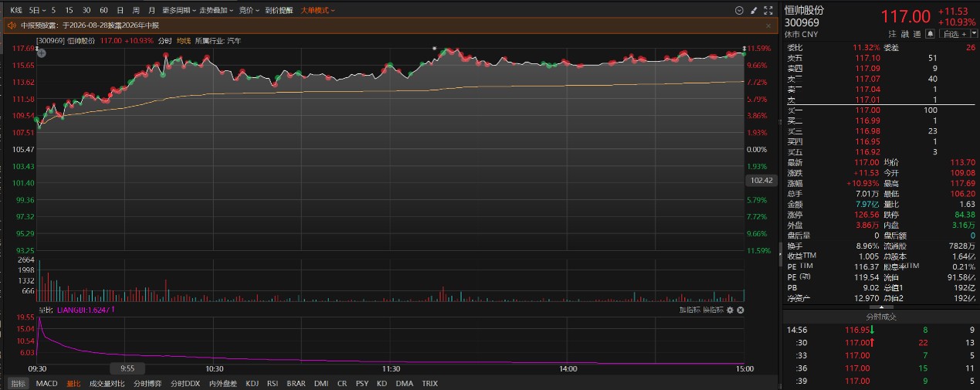Close the indicator panel with X icon
Viewport: 980px width, 390px height.
pos(740,310)
